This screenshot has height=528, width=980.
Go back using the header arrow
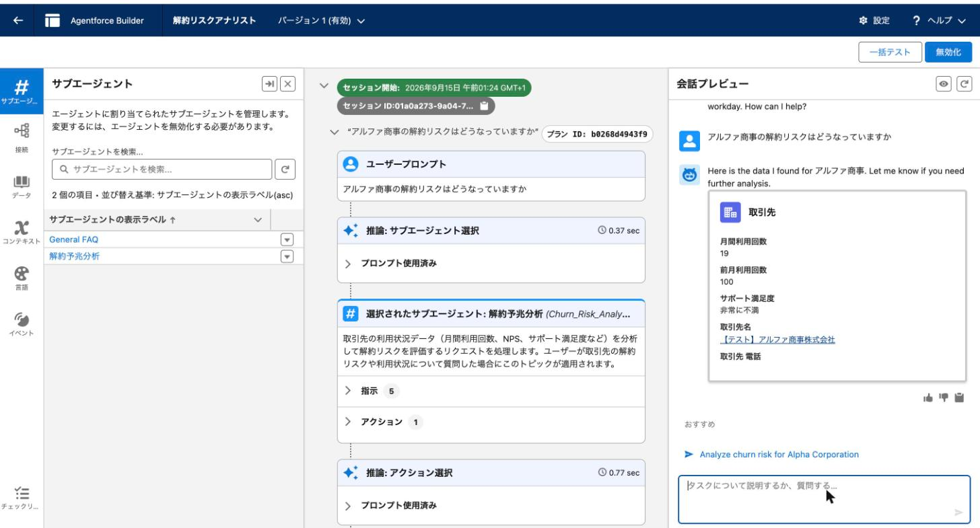(x=18, y=20)
